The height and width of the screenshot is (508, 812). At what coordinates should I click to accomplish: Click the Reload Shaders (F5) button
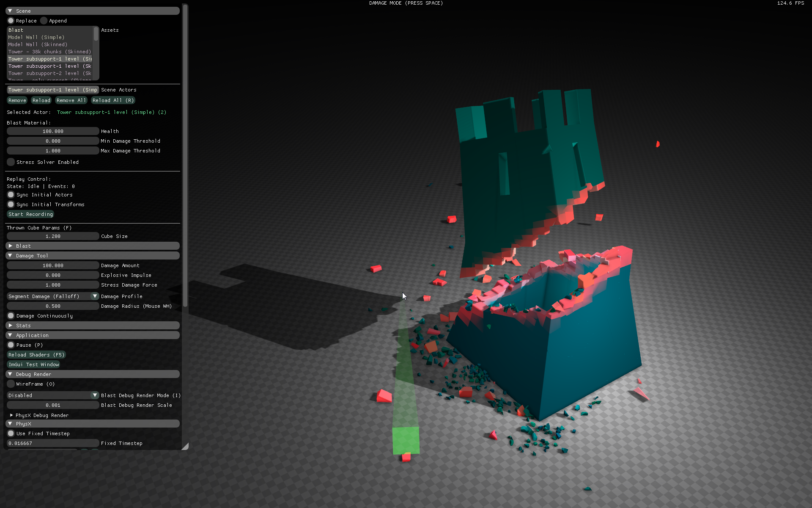tap(36, 355)
